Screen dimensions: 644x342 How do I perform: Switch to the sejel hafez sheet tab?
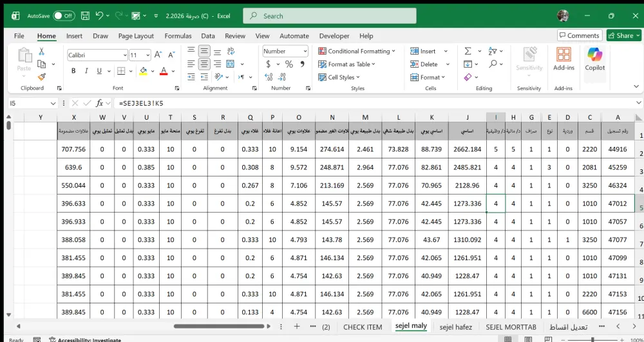pos(455,327)
